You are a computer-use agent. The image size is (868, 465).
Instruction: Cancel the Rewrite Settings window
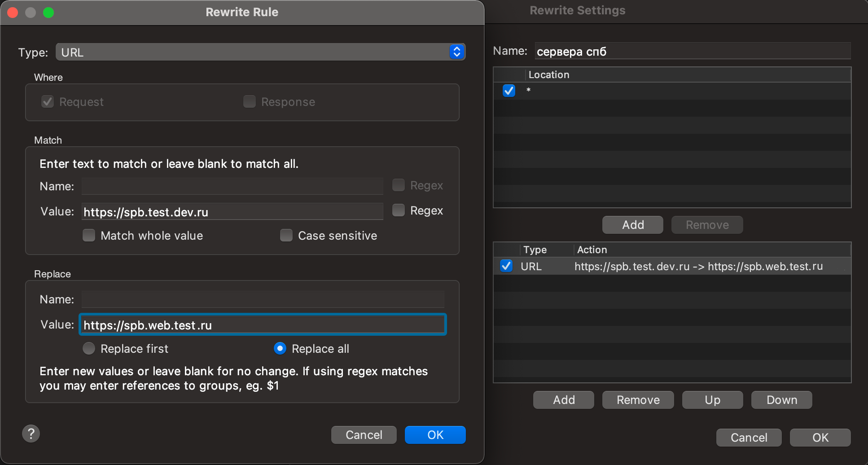[x=749, y=438]
